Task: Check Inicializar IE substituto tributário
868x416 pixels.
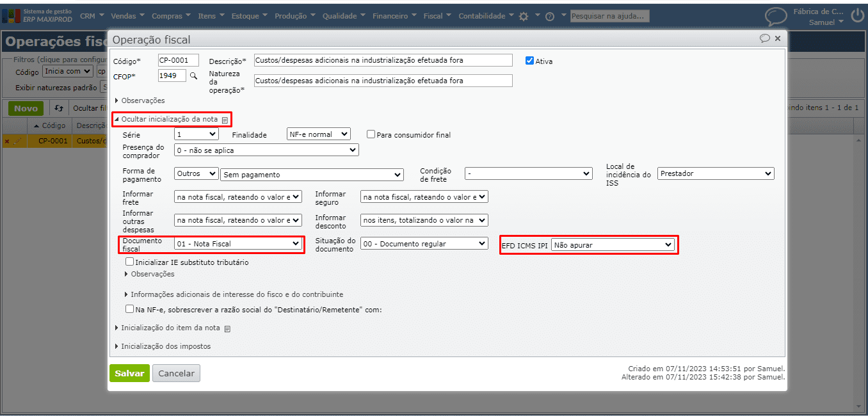Action: pos(130,262)
